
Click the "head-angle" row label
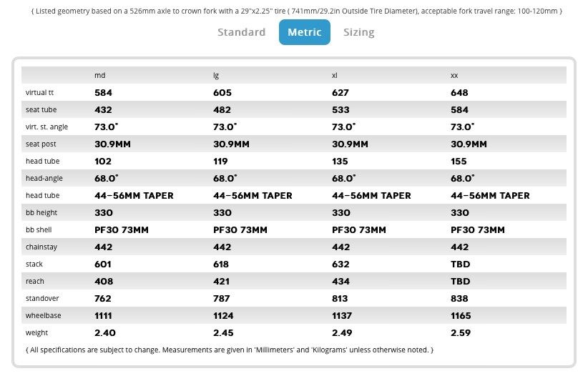[44, 179]
